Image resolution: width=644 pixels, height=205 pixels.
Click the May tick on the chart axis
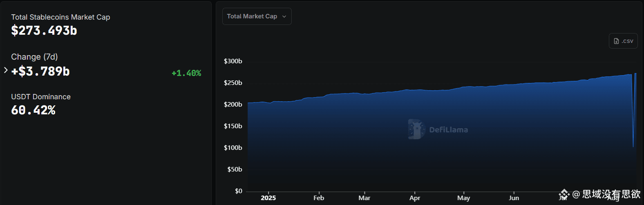(x=463, y=198)
